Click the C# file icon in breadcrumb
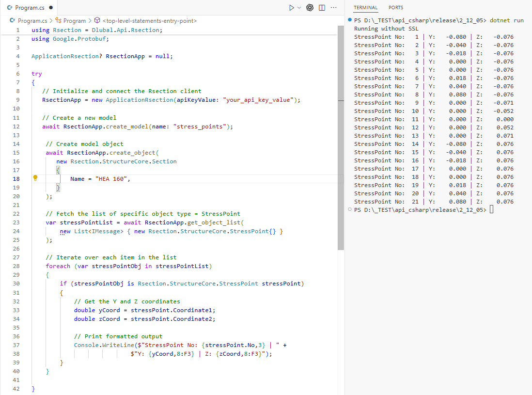 pyautogui.click(x=13, y=21)
